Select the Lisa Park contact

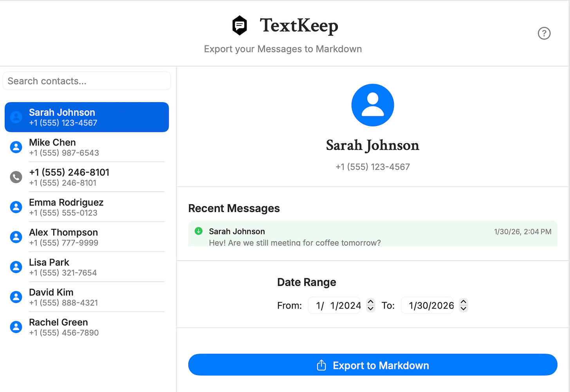87,267
